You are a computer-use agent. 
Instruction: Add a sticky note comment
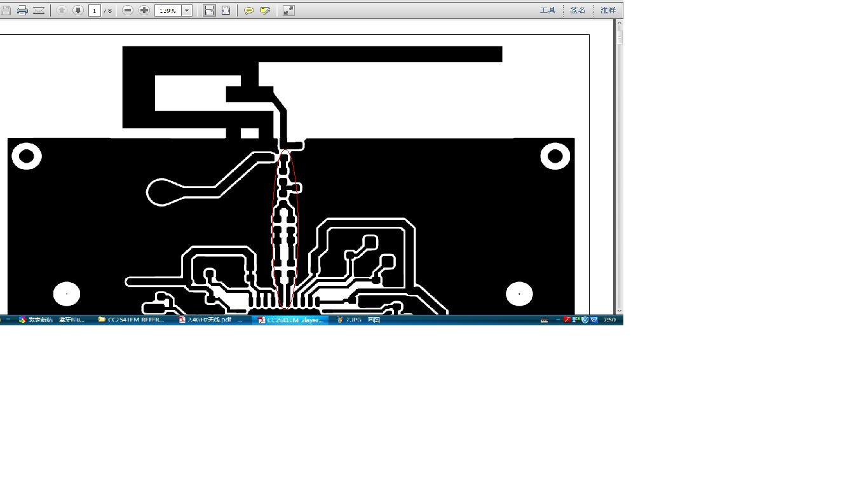point(249,10)
